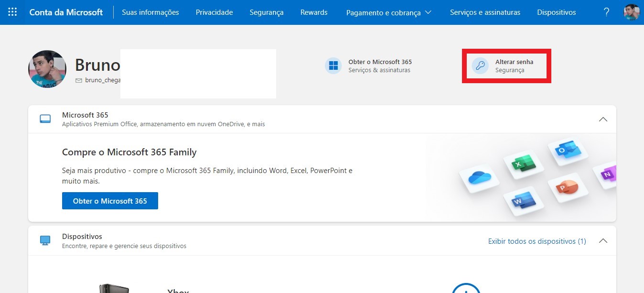Open Exibir todos os dispositivos link
The height and width of the screenshot is (293, 644).
pos(537,241)
